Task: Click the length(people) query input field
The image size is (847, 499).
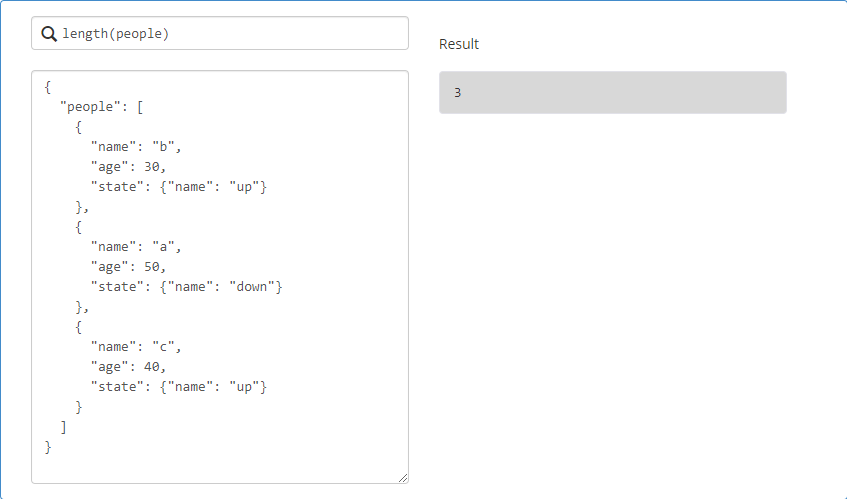Action: (220, 33)
